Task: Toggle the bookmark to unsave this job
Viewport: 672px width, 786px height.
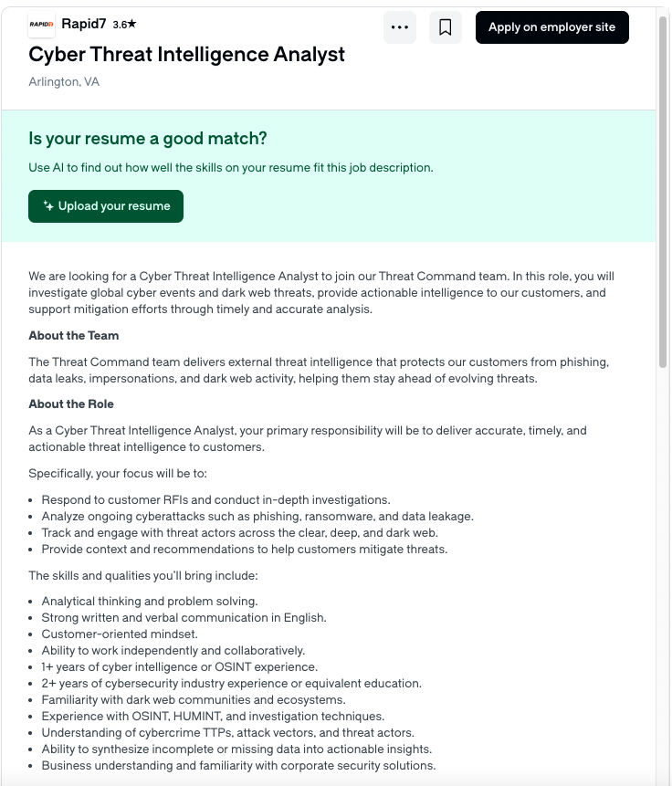Action: click(446, 27)
